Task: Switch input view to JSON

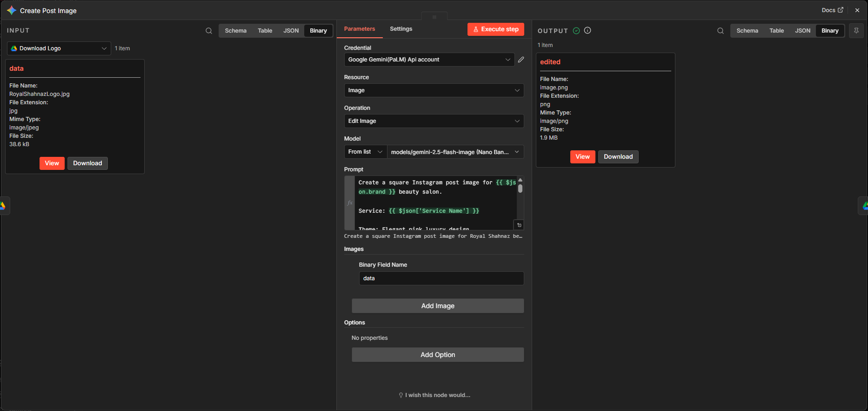Action: 291,31
